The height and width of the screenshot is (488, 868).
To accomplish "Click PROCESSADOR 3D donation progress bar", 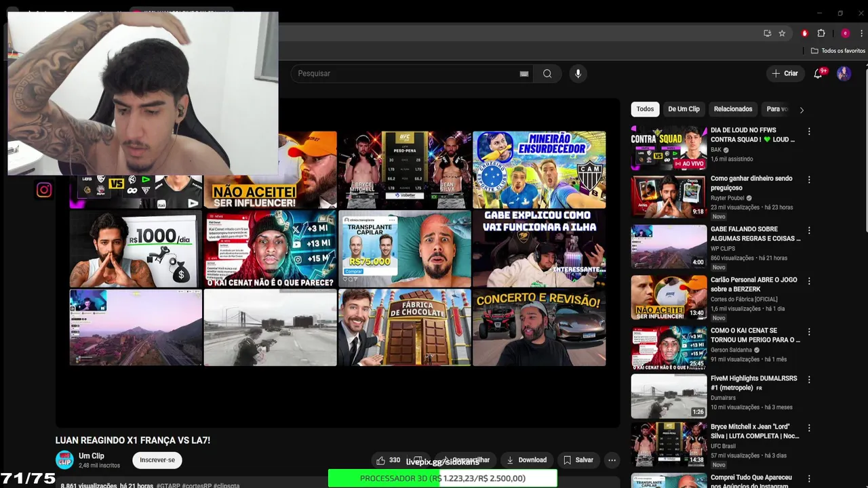I will 442,479.
